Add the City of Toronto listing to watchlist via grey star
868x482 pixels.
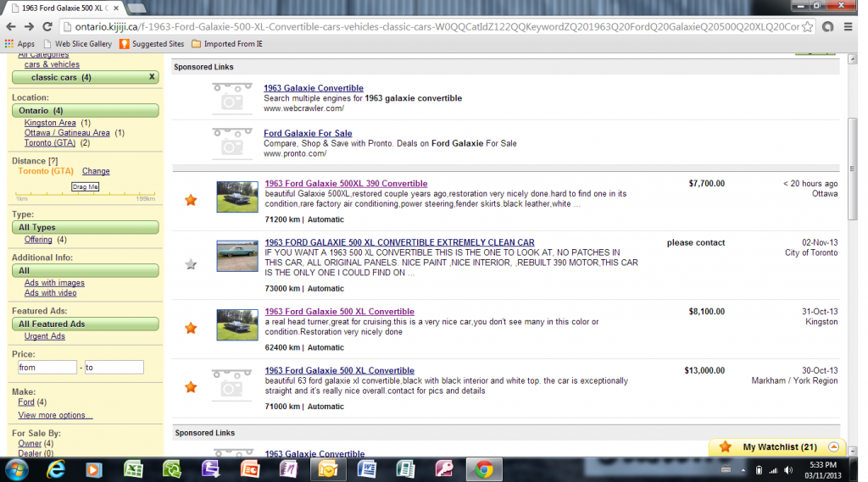tap(191, 264)
